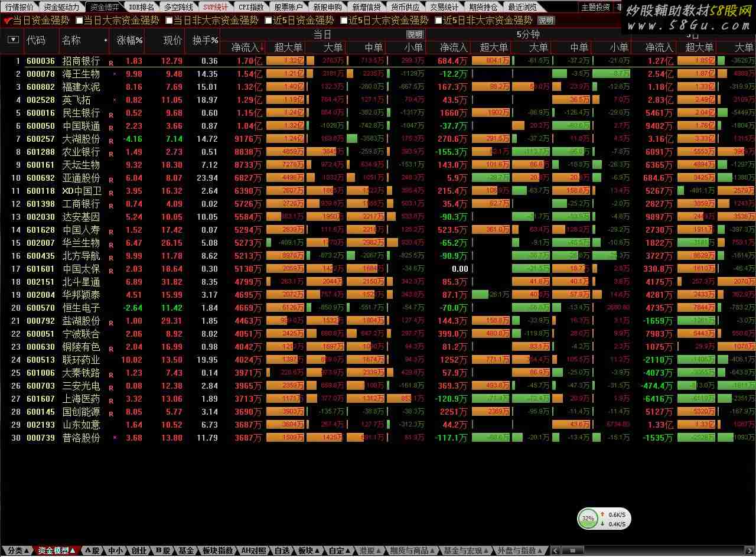Image resolution: width=756 pixels, height=557 pixels.
Task: Select stock code 002193
Action: 41,425
